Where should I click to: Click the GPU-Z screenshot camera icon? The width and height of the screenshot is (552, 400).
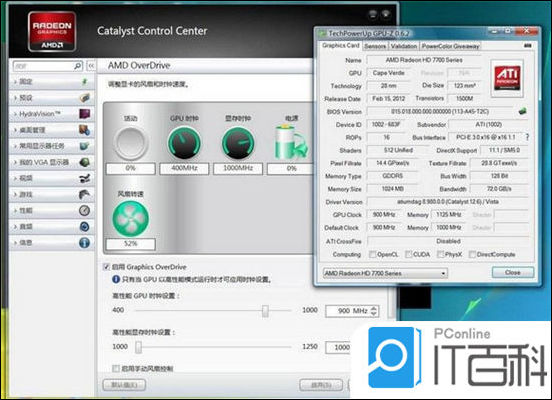pyautogui.click(x=527, y=46)
